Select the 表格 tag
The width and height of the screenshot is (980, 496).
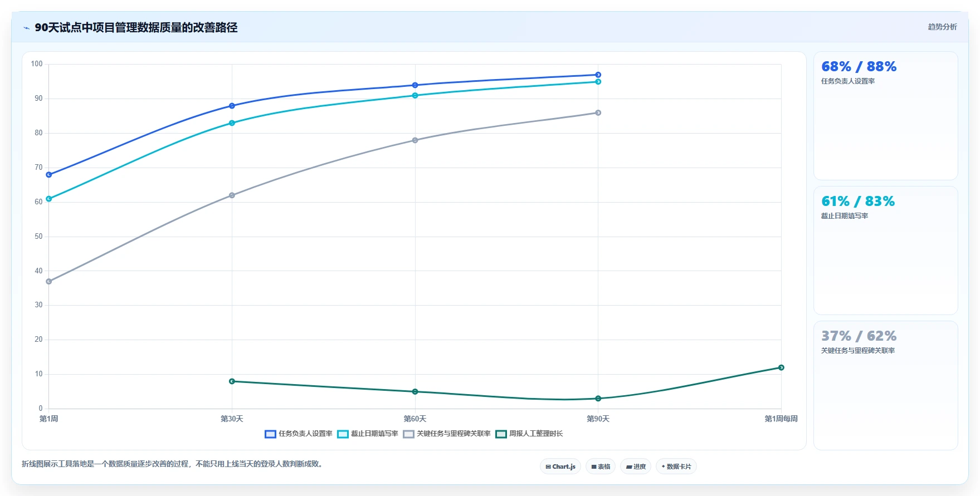coord(601,466)
